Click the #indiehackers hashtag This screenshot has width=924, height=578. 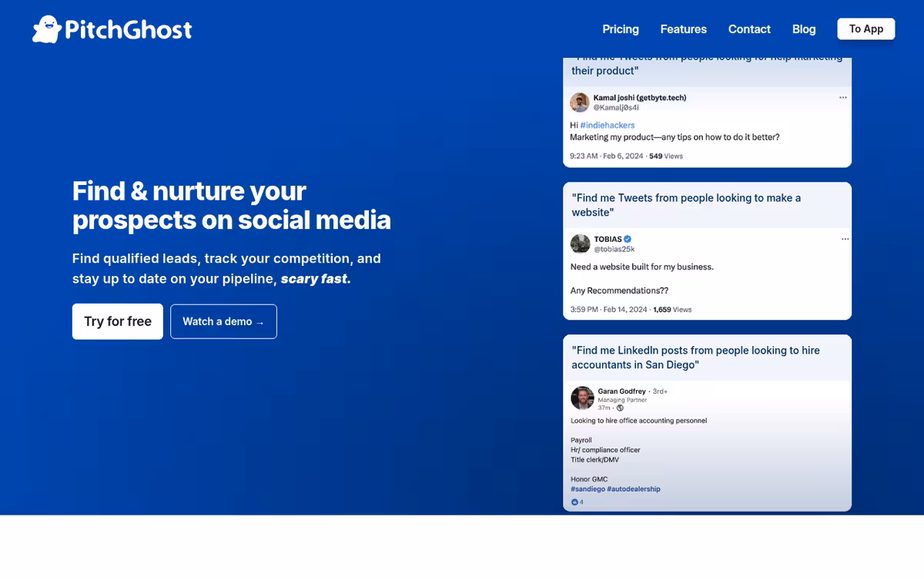click(x=608, y=125)
